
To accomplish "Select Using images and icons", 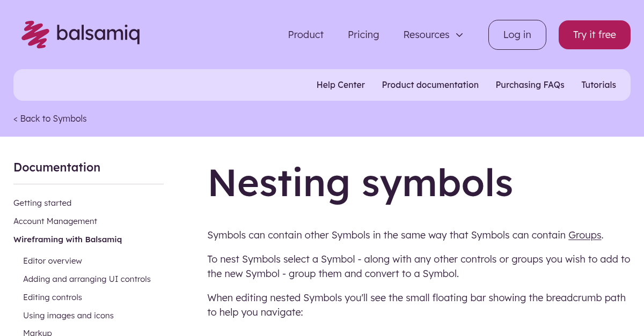I will point(68,315).
